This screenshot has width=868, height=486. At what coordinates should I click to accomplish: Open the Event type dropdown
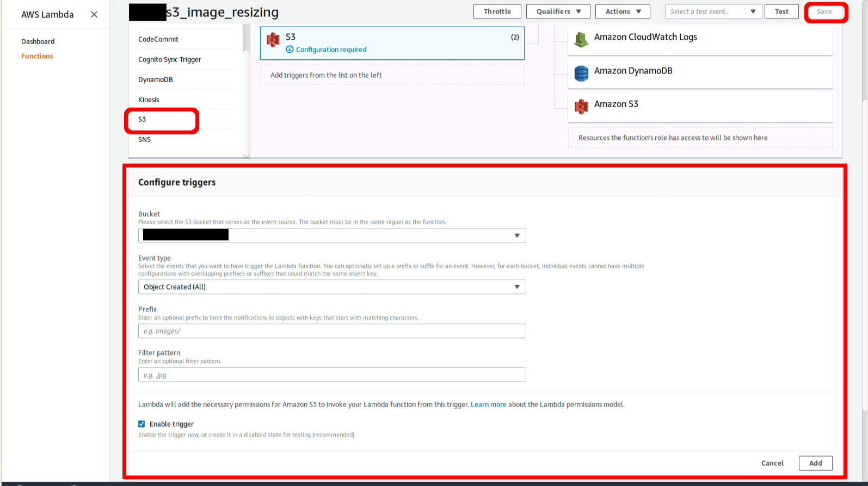coord(332,287)
